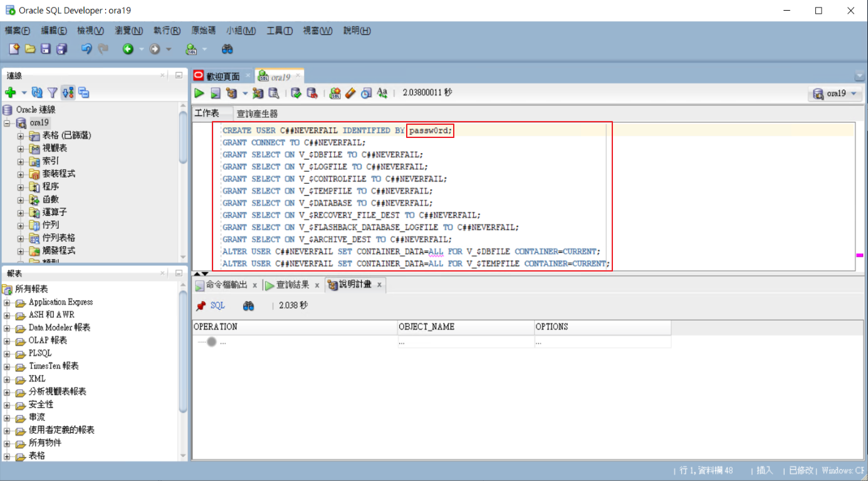Viewport: 868px width, 481px height.
Task: Close the ora19 worksheet tab
Action: point(298,75)
